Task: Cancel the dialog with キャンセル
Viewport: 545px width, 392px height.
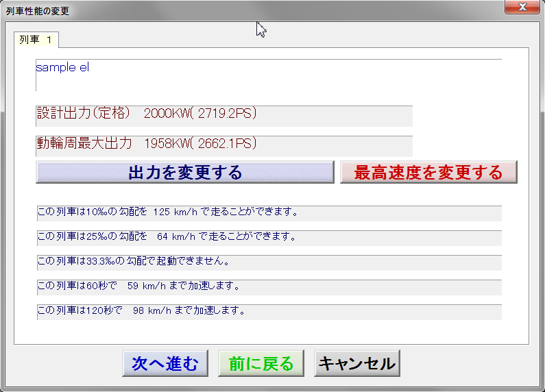Action: (357, 364)
